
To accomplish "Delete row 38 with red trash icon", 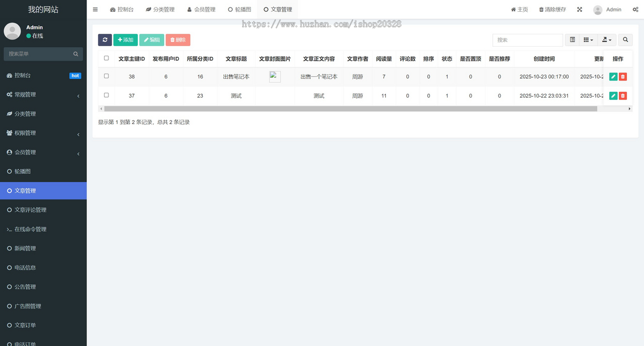I will tap(623, 77).
